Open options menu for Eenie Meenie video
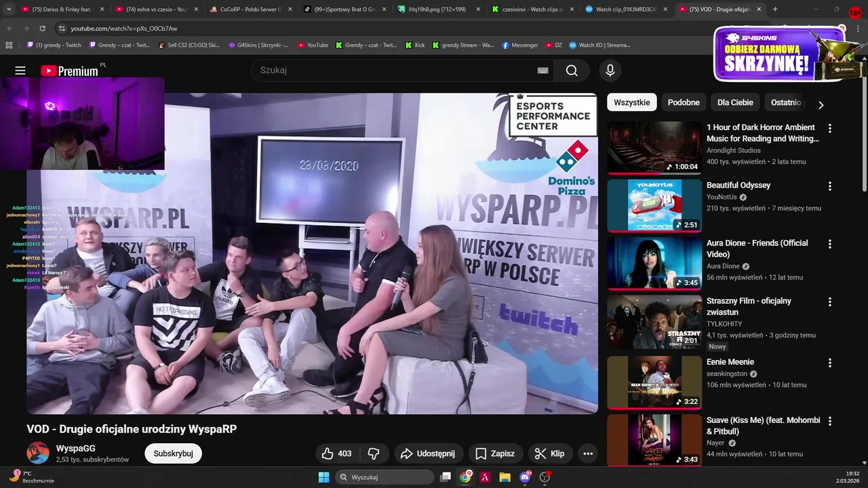Viewport: 868px width, 488px height. click(829, 363)
